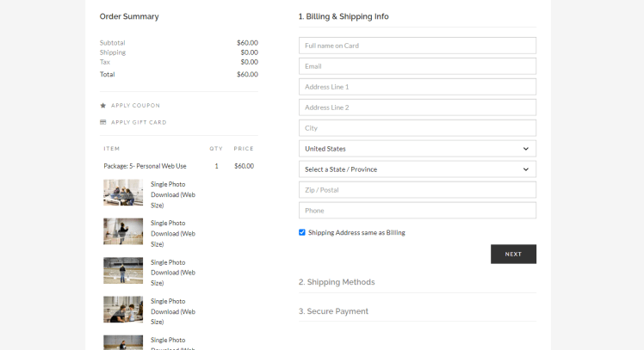This screenshot has width=644, height=350.
Task: Click the Address Line 2 field
Action: (417, 107)
